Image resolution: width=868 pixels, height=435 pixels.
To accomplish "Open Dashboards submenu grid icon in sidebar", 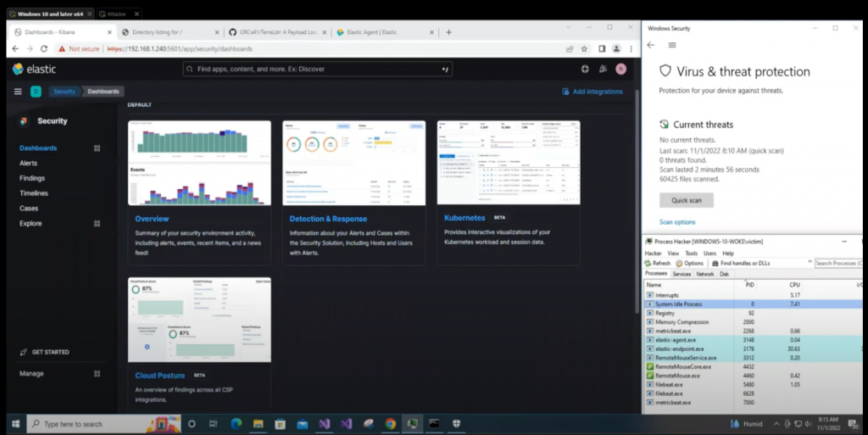I will click(x=97, y=148).
